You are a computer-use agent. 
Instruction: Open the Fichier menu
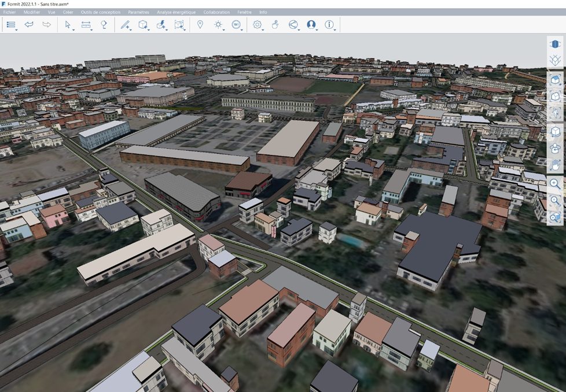pyautogui.click(x=10, y=12)
